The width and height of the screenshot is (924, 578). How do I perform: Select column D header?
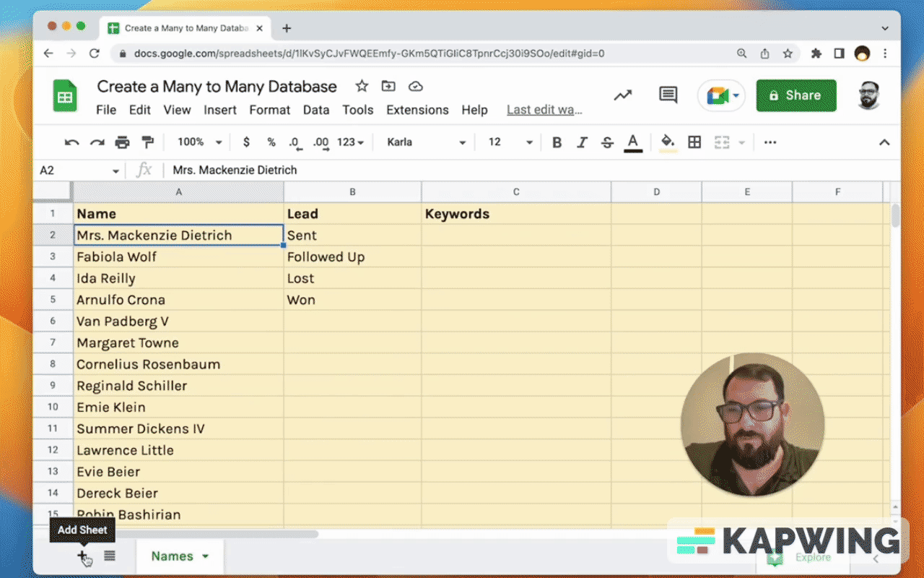click(656, 191)
